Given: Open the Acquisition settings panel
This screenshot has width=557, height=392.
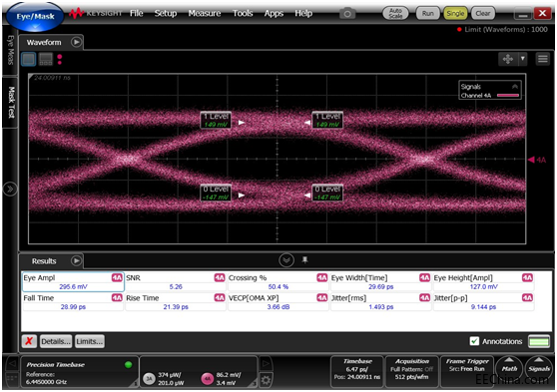Looking at the screenshot, I should tap(412, 372).
